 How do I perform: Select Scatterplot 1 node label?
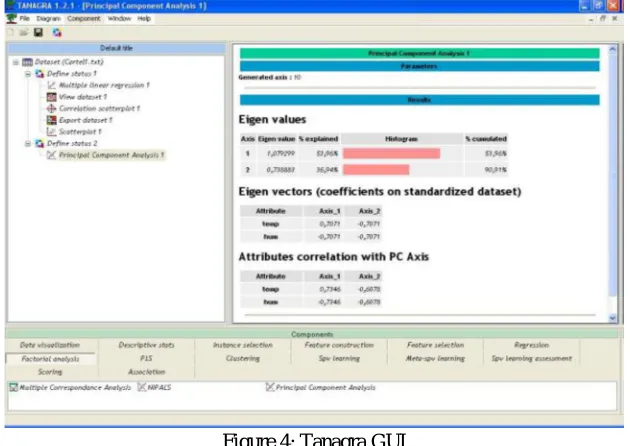80,132
